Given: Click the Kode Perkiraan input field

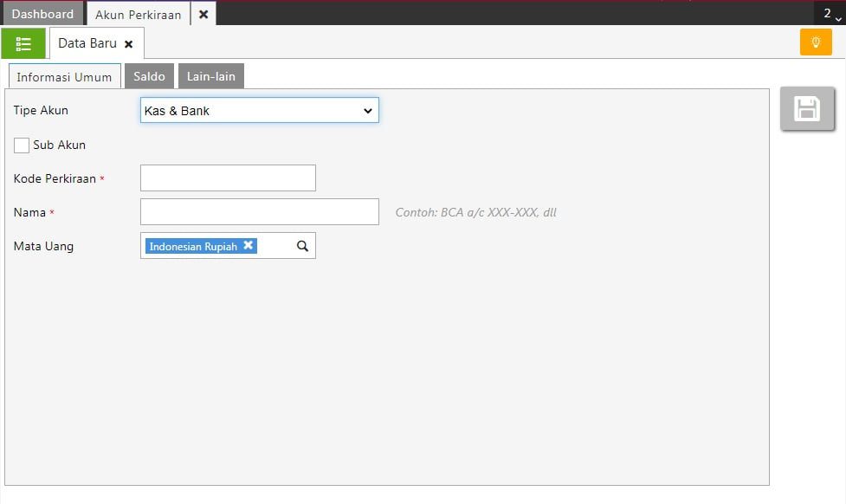Looking at the screenshot, I should pos(228,178).
